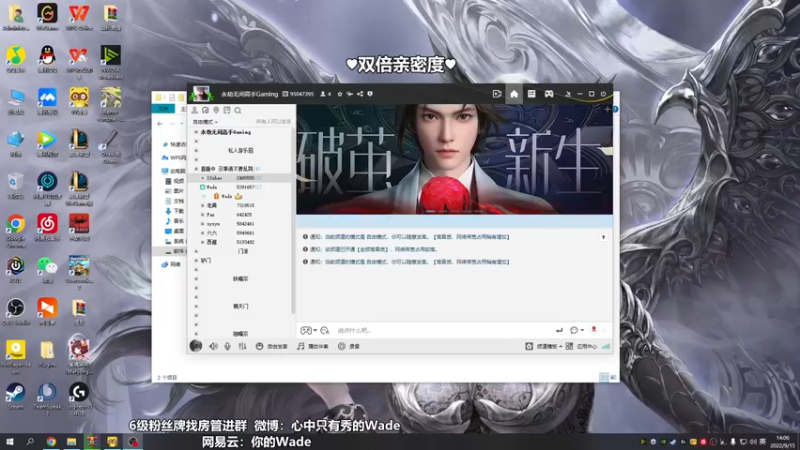800x450 pixels.
Task: Select the Wade row with 5391657
Action: (240, 187)
